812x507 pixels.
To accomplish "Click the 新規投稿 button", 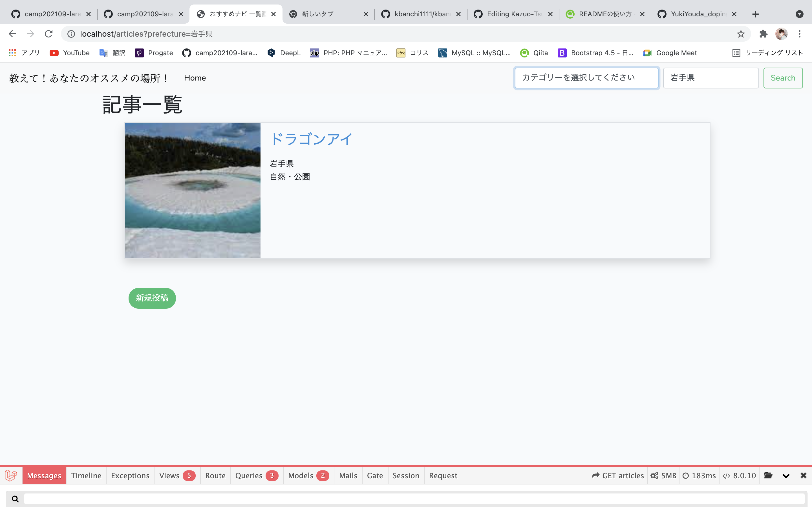I will pos(152,298).
